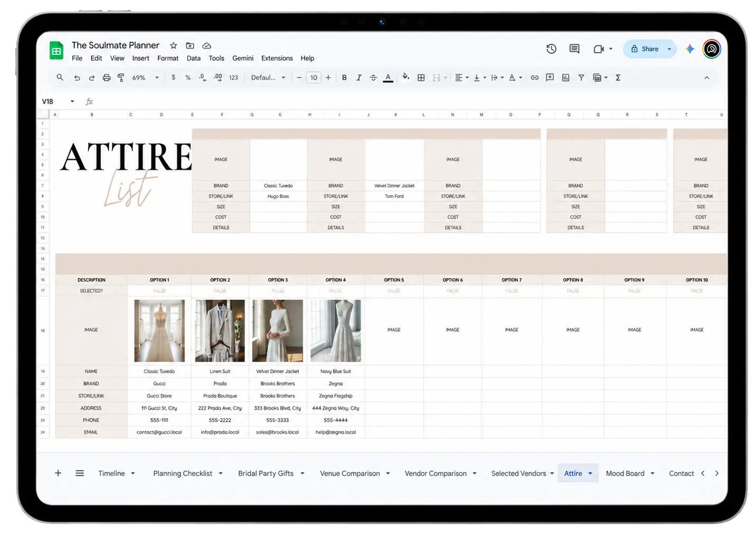Screen dimensions: 756x535
Task: Format as currency with dollar icon
Action: (173, 78)
